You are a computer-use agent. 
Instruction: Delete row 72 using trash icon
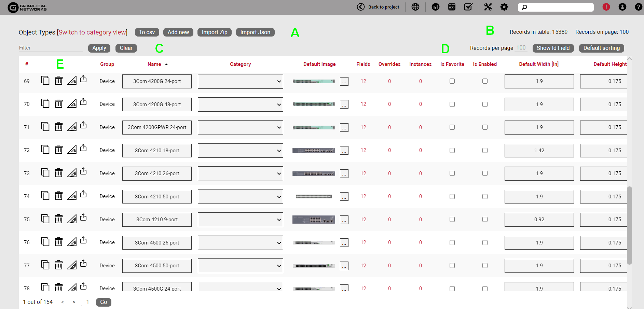click(59, 150)
